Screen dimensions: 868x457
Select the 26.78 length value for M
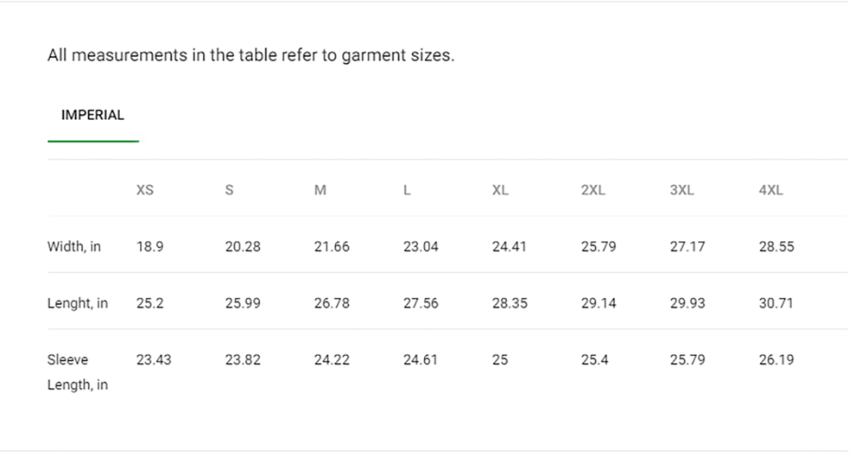point(332,303)
